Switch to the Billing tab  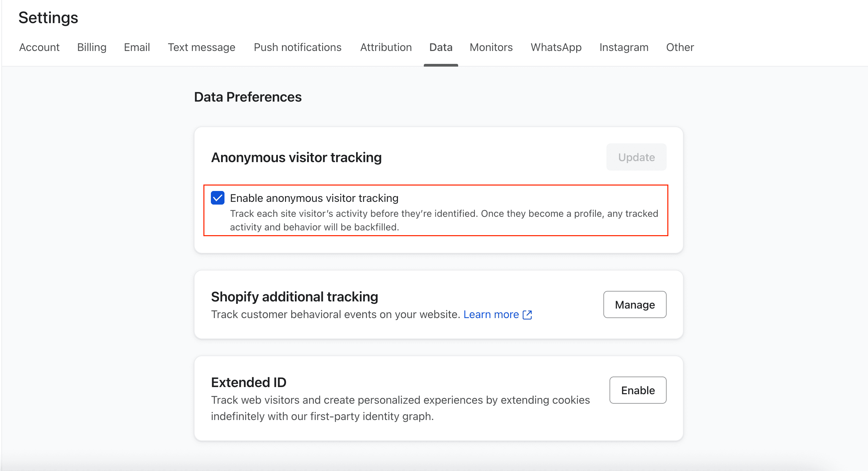click(92, 47)
